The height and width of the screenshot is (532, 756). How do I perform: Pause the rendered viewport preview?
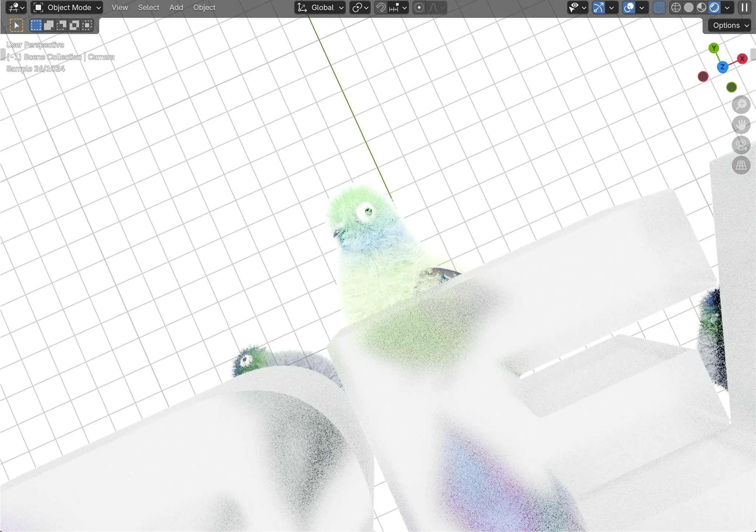click(x=745, y=7)
